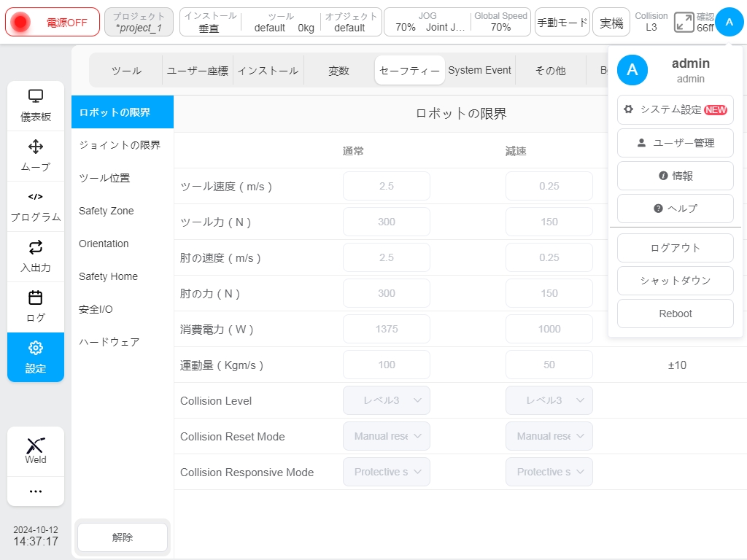Toggle the 実機 real machine button
Viewport: 747px width, 560px height.
pos(611,22)
